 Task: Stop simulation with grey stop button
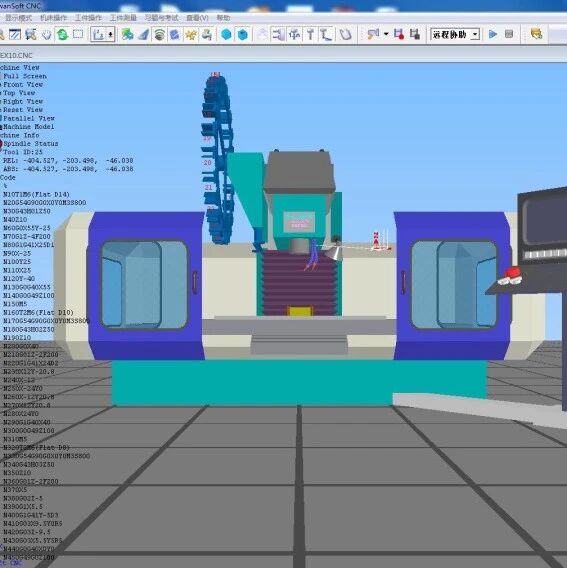[x=509, y=34]
